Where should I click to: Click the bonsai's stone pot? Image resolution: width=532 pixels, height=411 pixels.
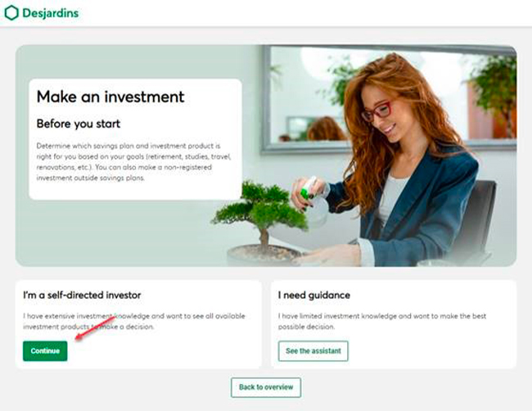tap(264, 255)
